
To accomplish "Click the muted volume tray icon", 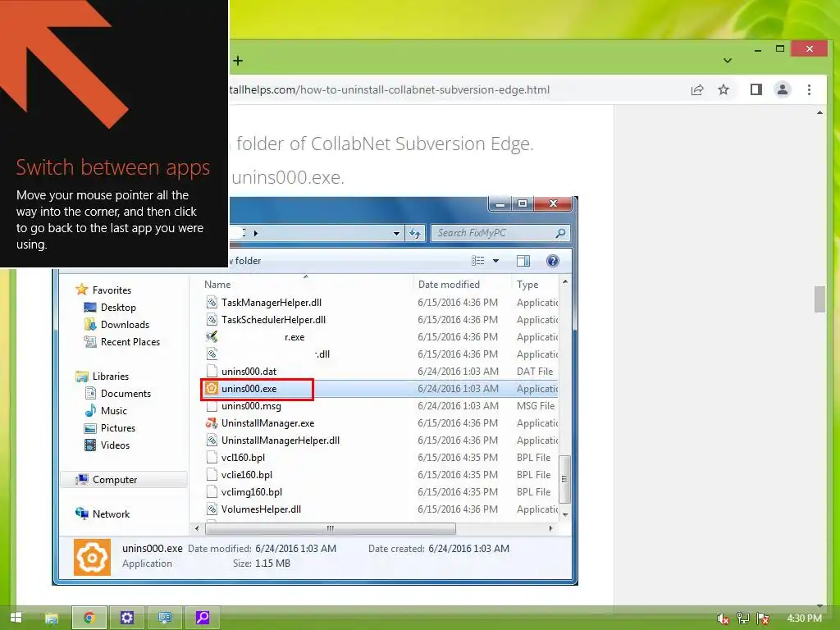I will point(723,619).
